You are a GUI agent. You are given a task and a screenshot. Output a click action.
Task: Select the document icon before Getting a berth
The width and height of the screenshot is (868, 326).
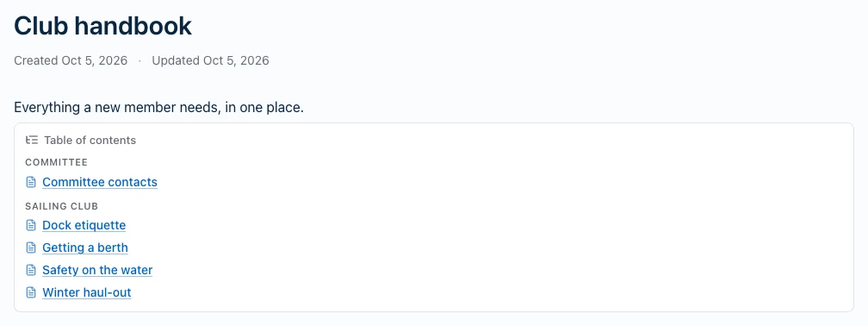pos(31,248)
